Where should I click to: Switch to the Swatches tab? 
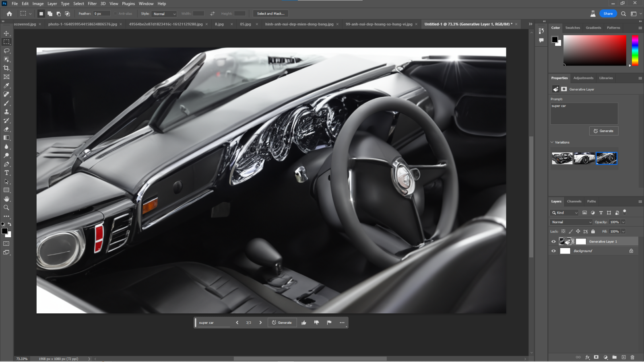[572, 28]
